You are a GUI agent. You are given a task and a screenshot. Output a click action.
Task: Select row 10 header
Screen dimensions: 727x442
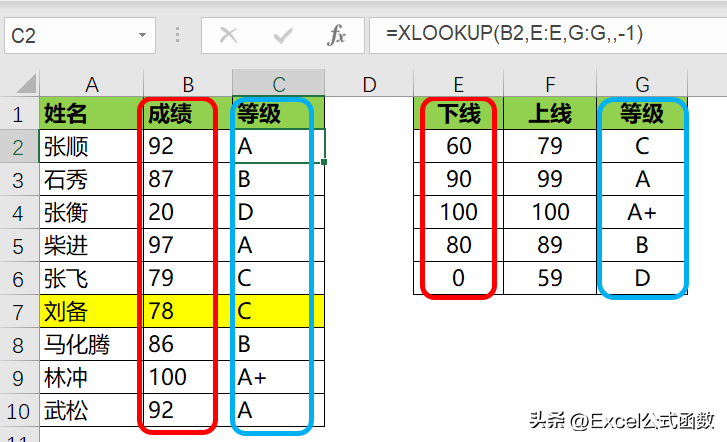click(19, 410)
